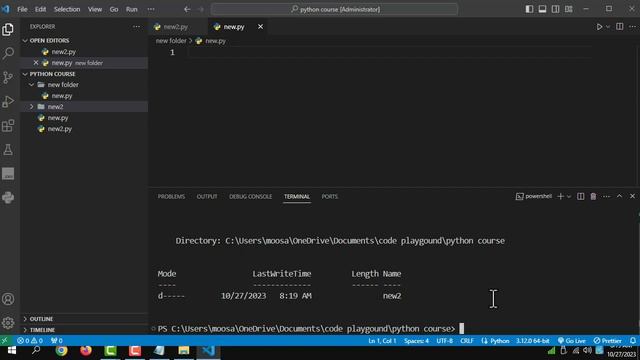Change encoding via UTF-8 status item
Viewport: 640px width, 360px height.
pyautogui.click(x=444, y=340)
